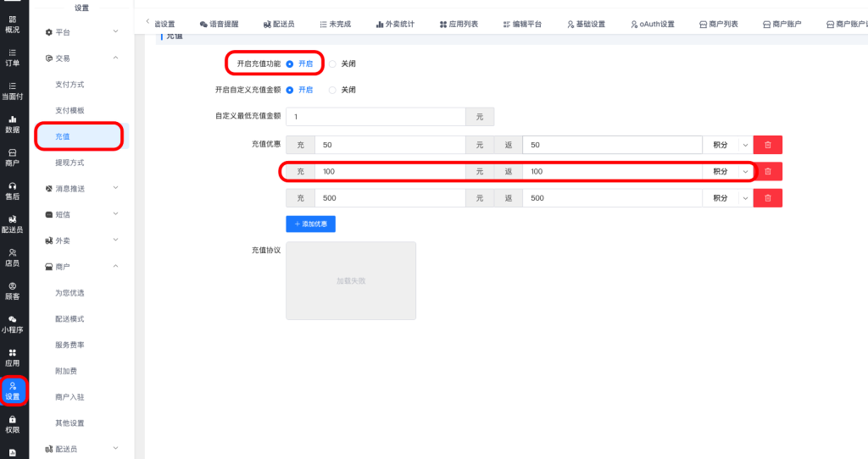This screenshot has width=868, height=459.
Task: Open the 数据 data chart icon
Action: [13, 124]
